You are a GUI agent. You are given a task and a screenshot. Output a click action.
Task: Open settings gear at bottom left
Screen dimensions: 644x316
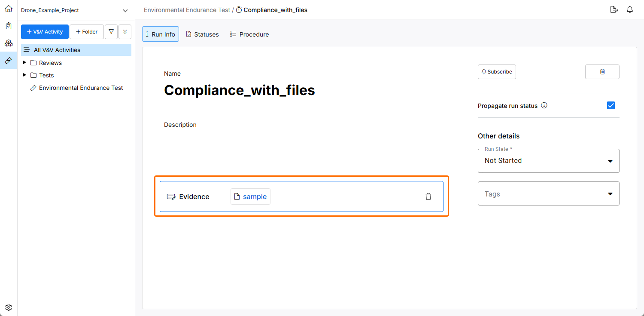[9, 307]
